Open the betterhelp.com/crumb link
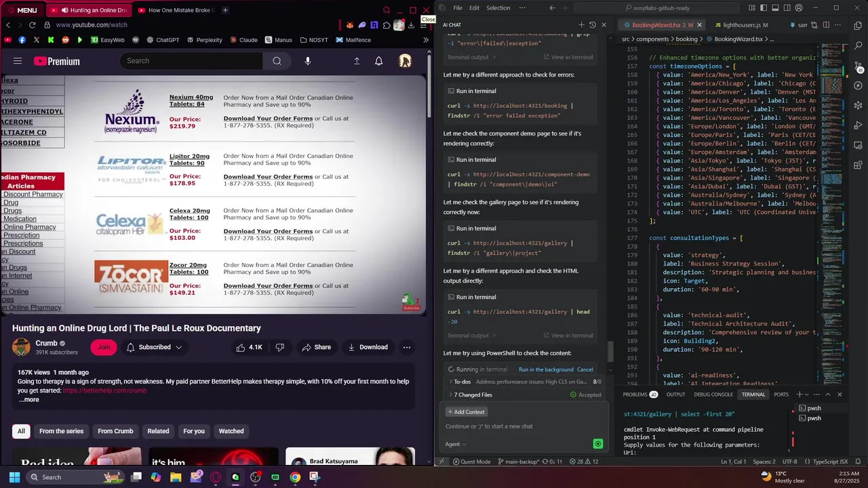868x488 pixels. pos(104,390)
